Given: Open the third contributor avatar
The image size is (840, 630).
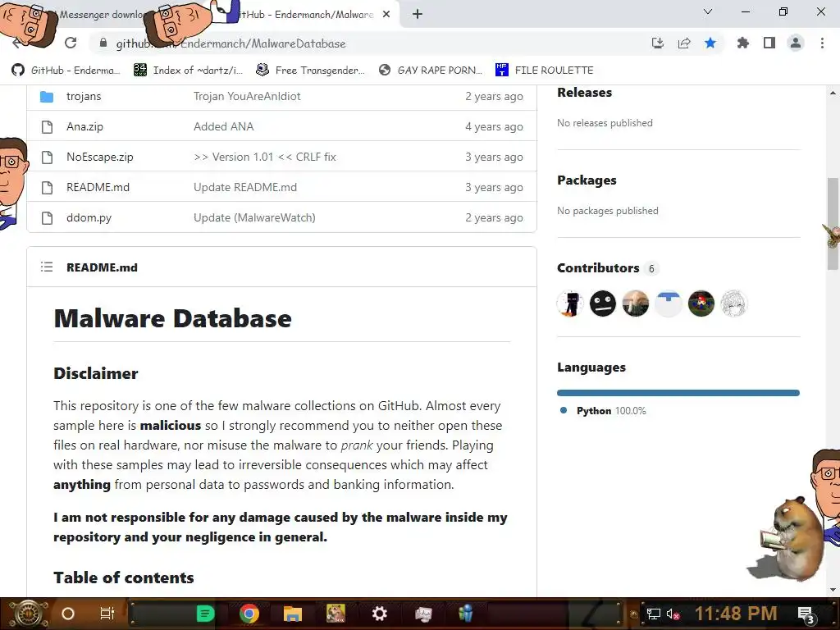Looking at the screenshot, I should coord(636,304).
